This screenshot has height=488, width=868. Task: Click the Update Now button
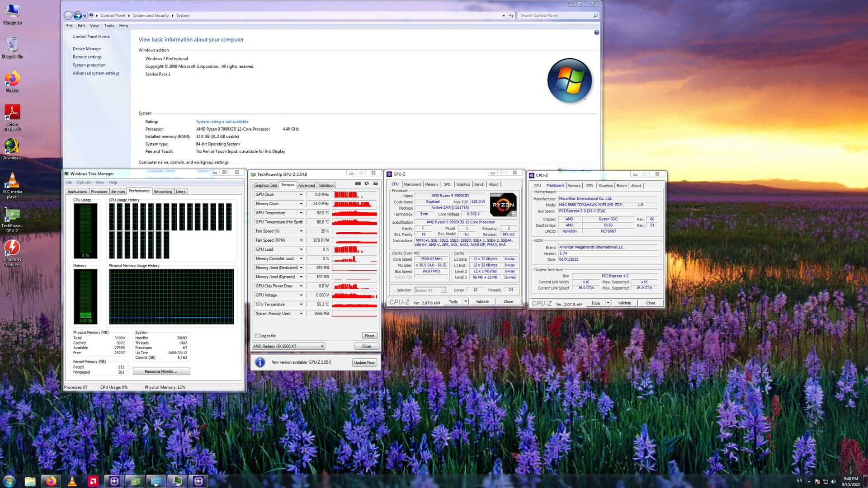364,362
